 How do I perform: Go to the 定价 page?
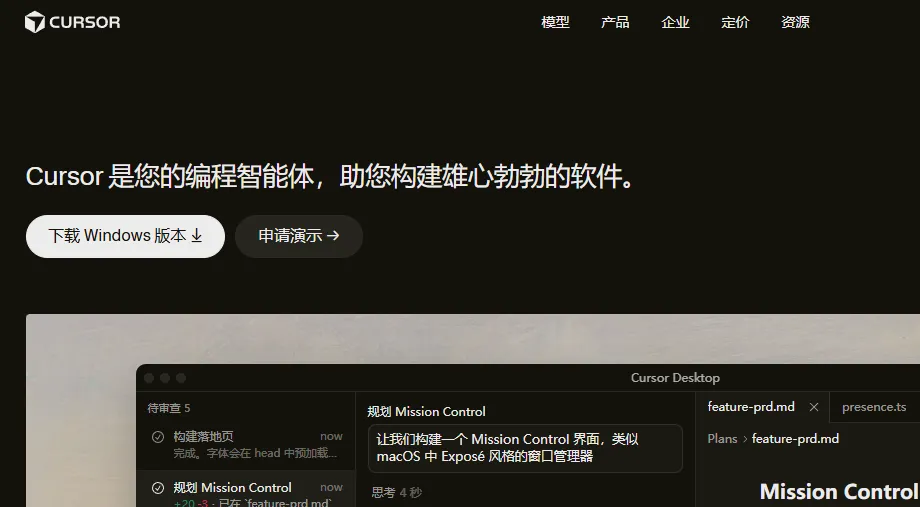pos(735,22)
